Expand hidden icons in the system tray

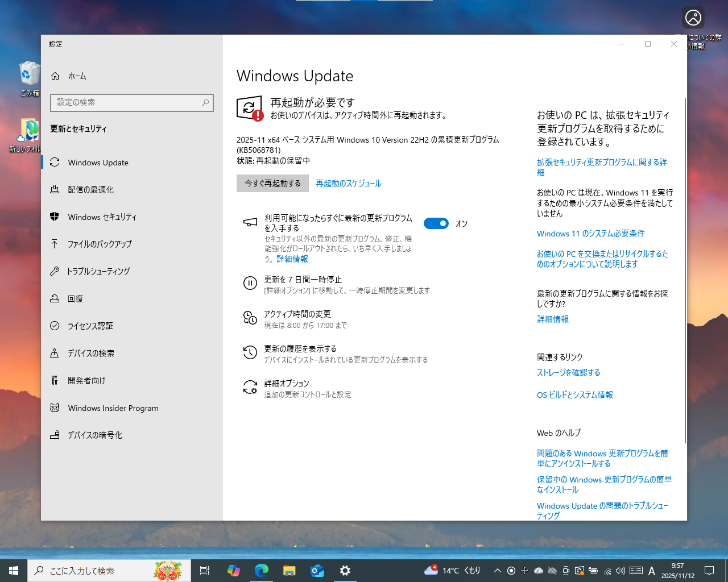coord(497,570)
